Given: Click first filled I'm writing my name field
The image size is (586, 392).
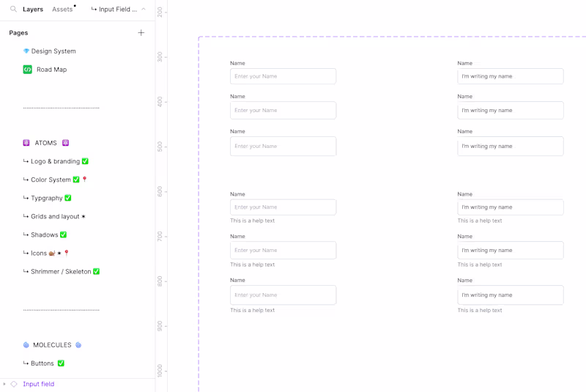Looking at the screenshot, I should 510,76.
